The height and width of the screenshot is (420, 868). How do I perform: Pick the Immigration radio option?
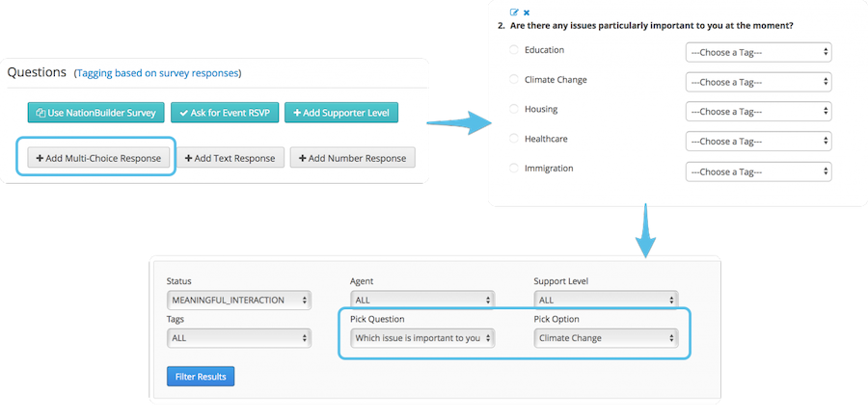[514, 168]
